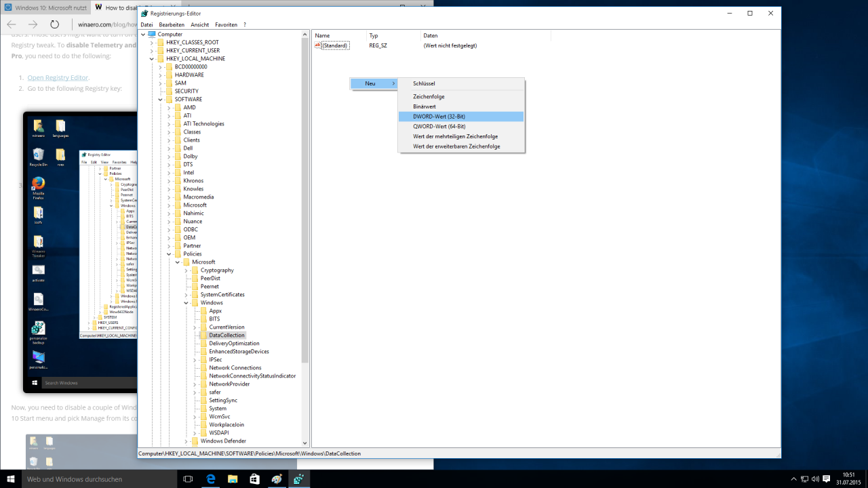Open the Ansicht menu
The height and width of the screenshot is (488, 868).
tap(200, 24)
